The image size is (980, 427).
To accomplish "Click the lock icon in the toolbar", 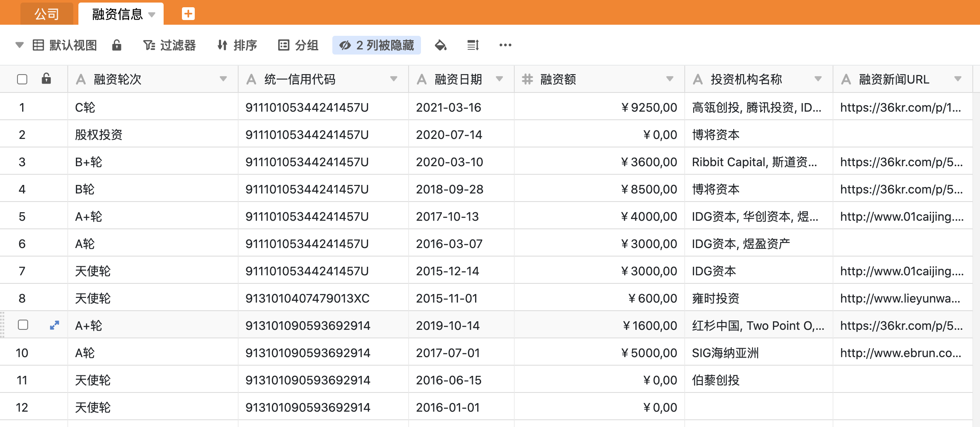I will tap(117, 45).
